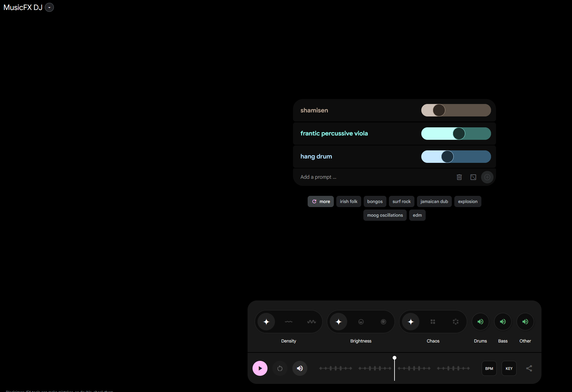Image resolution: width=572 pixels, height=392 pixels.
Task: Click the Chaos label
Action: [x=433, y=341]
